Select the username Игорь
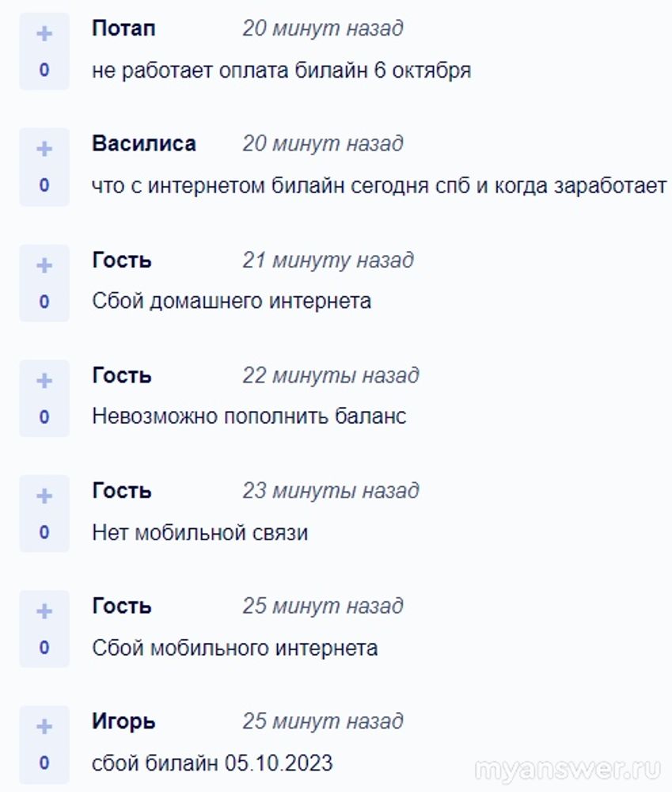 (x=123, y=722)
